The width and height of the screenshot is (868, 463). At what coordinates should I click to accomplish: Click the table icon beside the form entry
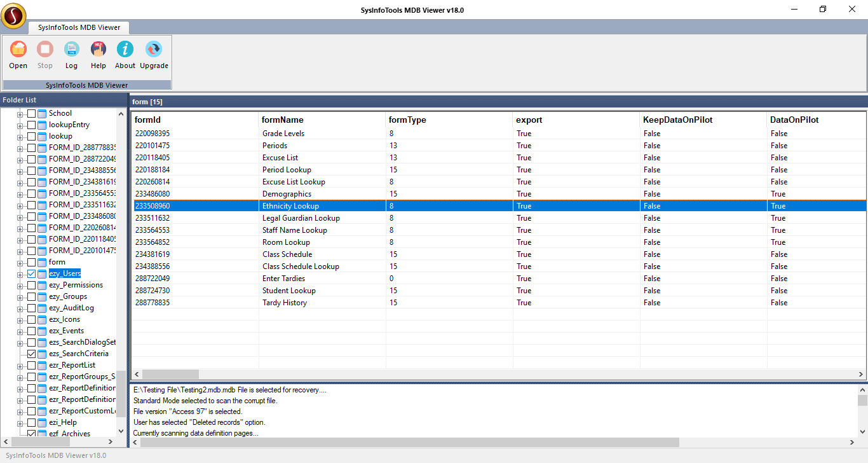tap(42, 262)
